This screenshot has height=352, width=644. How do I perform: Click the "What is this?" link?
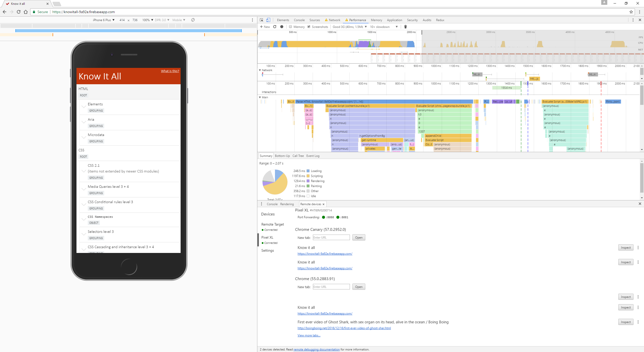(x=170, y=71)
